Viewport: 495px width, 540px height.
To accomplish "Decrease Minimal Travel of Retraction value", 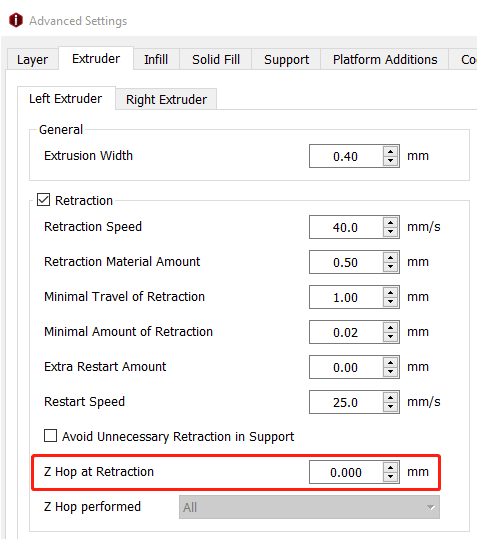I will pos(391,302).
